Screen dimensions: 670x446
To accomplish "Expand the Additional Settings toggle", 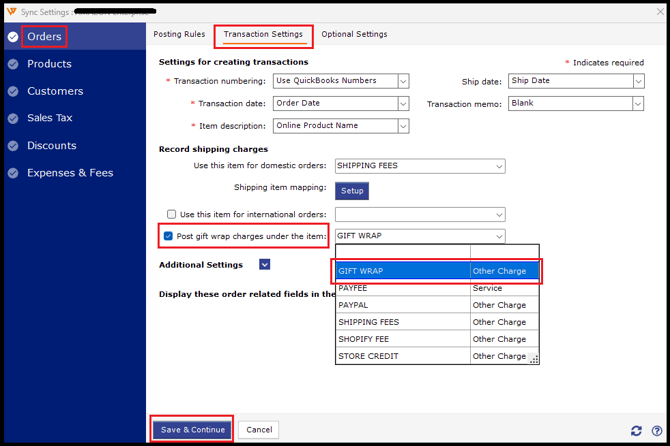I will coord(264,265).
